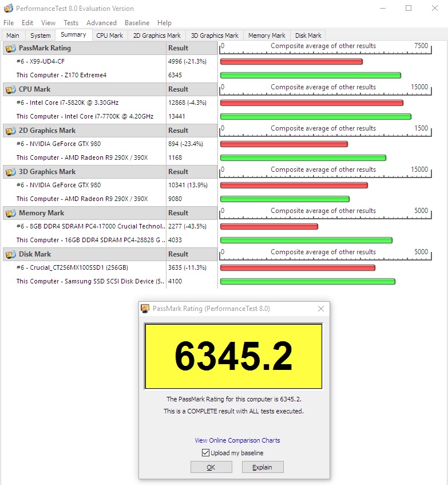Click the green Radeon R9 3D Graphics bar

285,199
